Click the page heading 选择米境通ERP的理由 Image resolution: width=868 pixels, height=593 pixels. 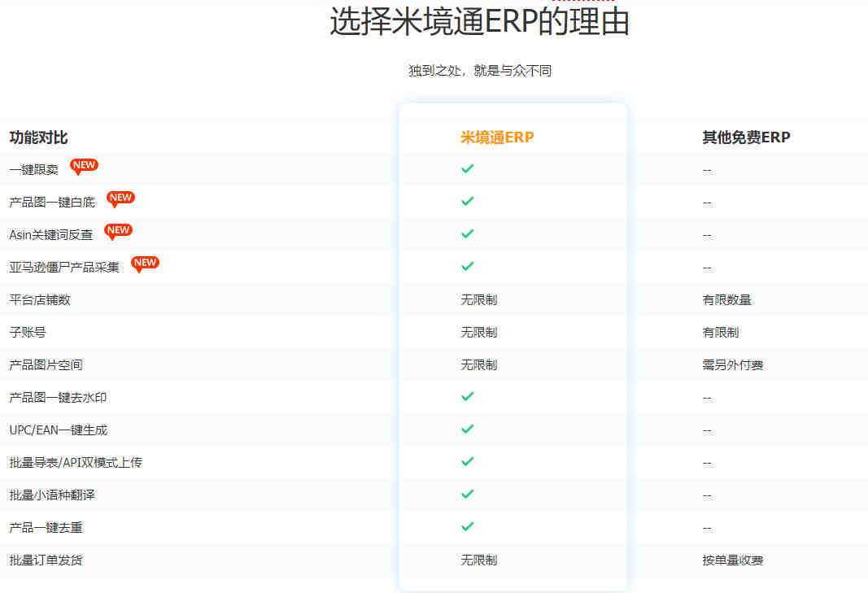[x=479, y=22]
